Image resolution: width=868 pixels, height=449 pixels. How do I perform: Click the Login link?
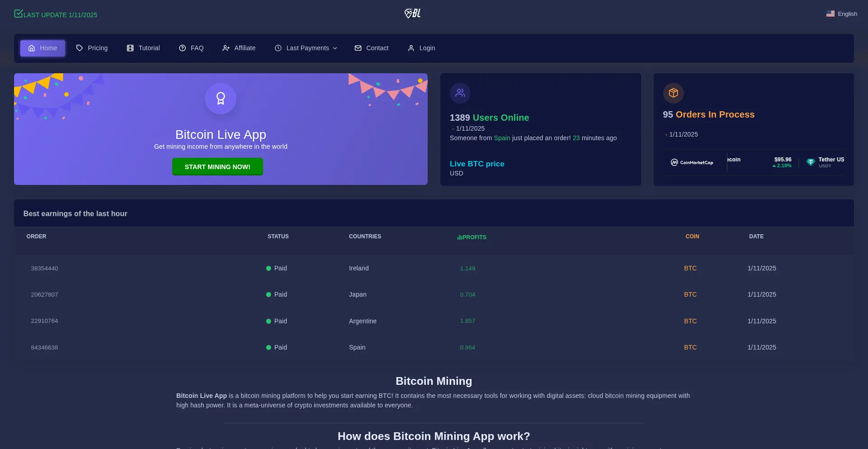(421, 48)
